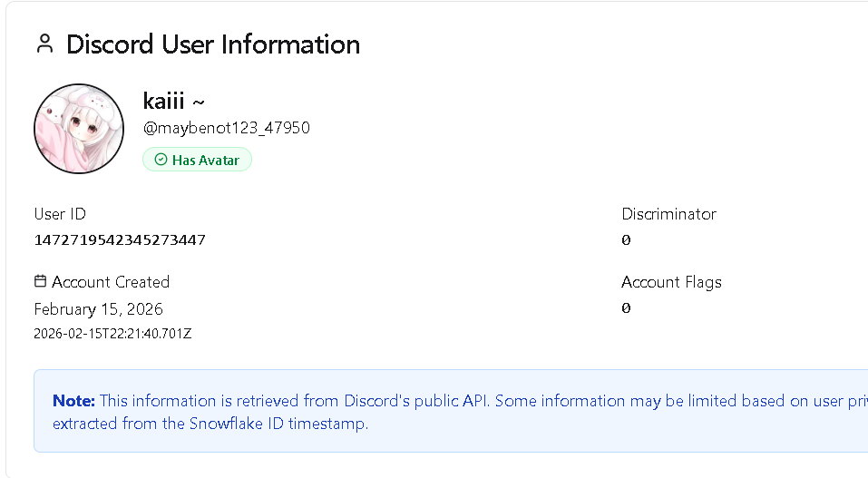Select the Account Flags value 0

pyautogui.click(x=626, y=308)
